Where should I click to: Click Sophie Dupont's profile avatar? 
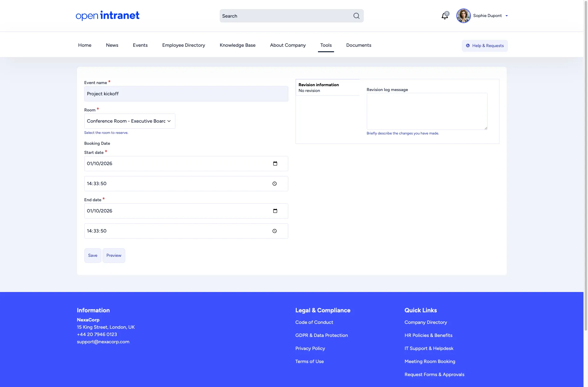click(x=463, y=16)
